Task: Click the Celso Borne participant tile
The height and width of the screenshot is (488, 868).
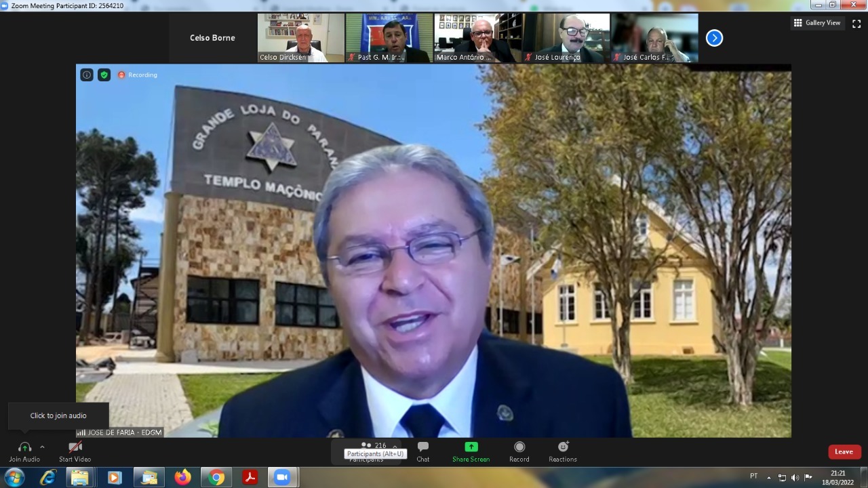Action: (212, 38)
